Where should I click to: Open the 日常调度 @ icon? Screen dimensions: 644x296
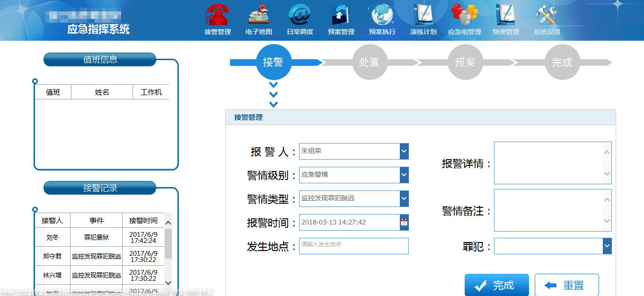[300, 15]
